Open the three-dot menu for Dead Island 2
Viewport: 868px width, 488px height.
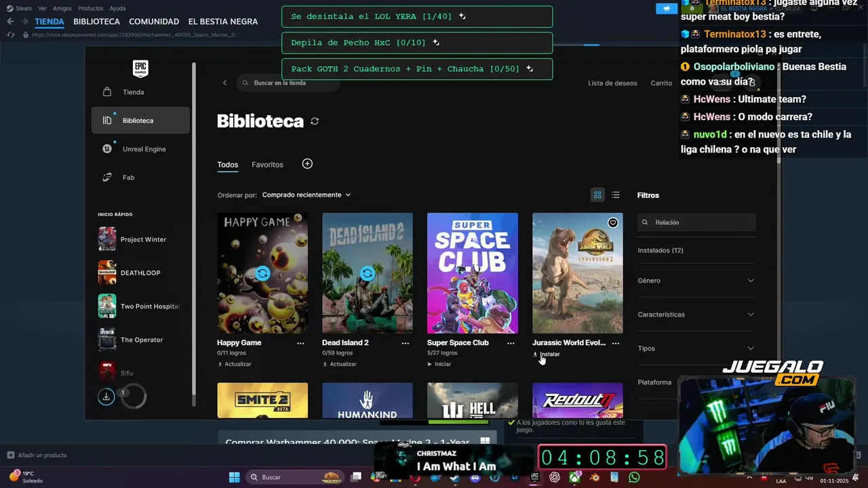point(406,344)
